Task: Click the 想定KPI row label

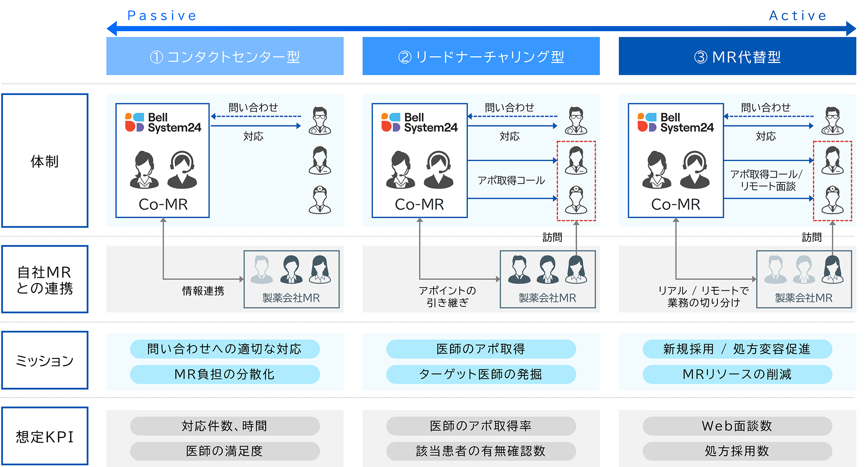Action: tap(45, 436)
